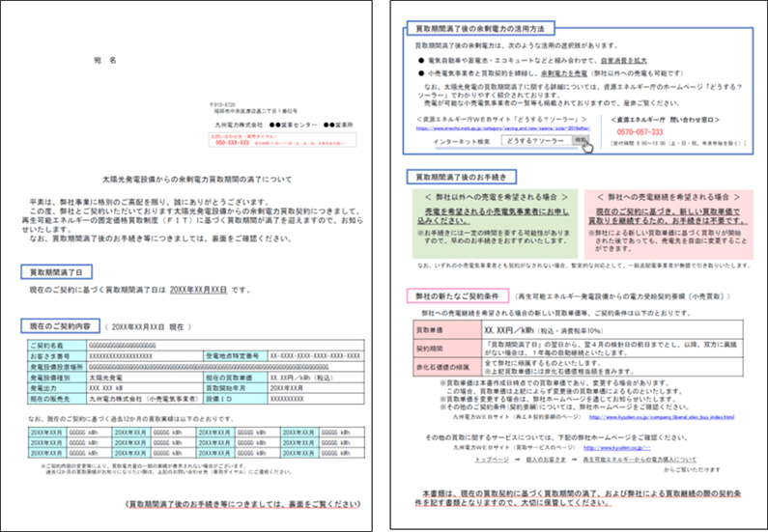Open the enecho.meti.go.jp website link

[503, 128]
